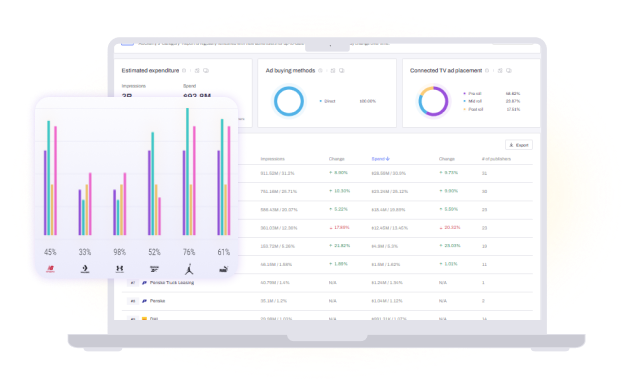Viewport: 632px width, 387px height.
Task: Open the info icon beside Estimated expenditure
Action: pos(184,71)
